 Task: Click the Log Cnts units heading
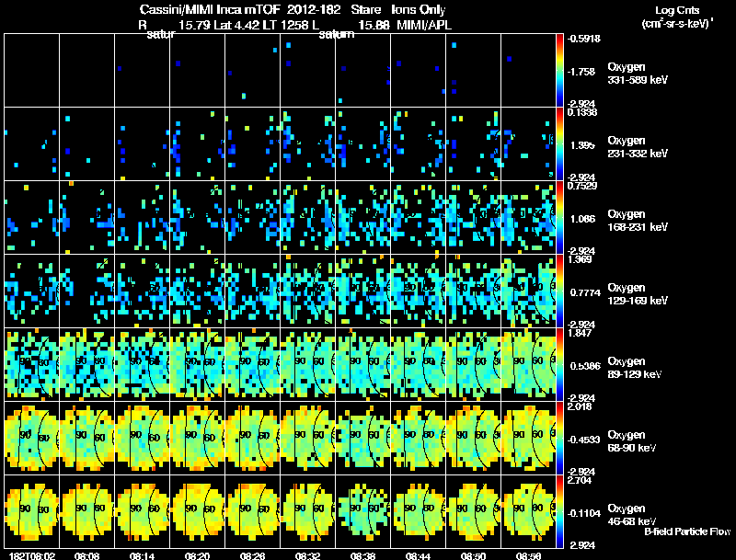tap(677, 17)
